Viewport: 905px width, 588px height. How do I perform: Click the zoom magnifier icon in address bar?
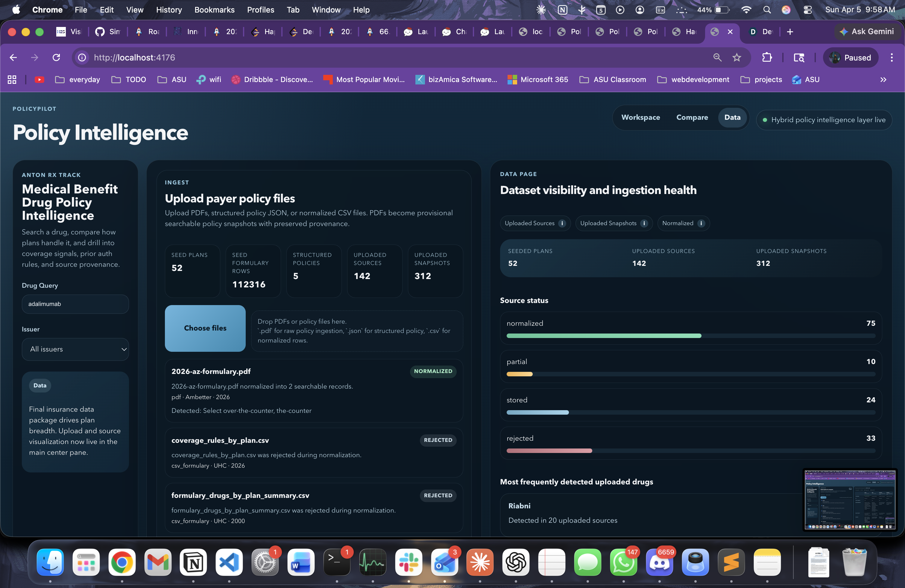(717, 57)
